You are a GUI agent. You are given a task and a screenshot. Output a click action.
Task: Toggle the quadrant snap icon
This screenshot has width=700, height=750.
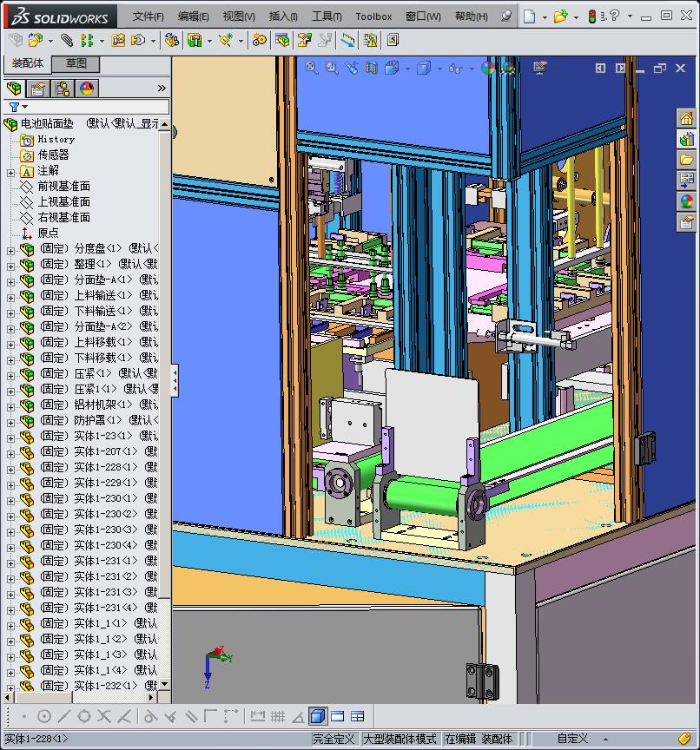click(x=84, y=716)
